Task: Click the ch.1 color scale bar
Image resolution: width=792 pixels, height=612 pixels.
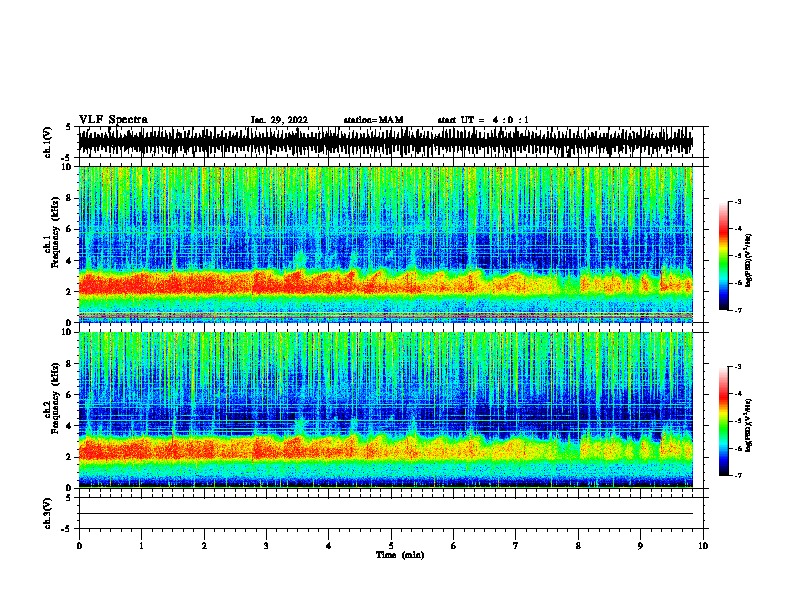Action: (723, 256)
